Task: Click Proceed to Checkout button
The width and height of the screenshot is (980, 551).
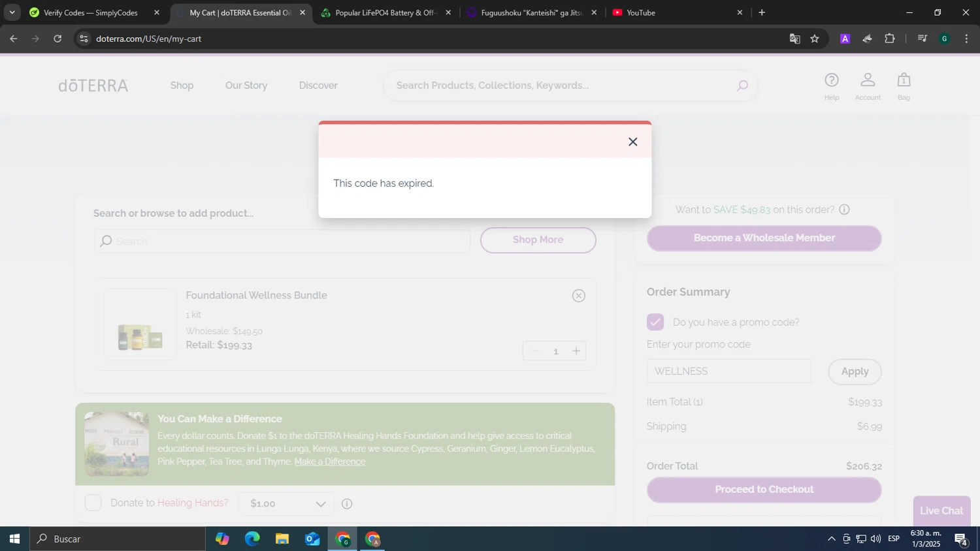Action: click(764, 490)
